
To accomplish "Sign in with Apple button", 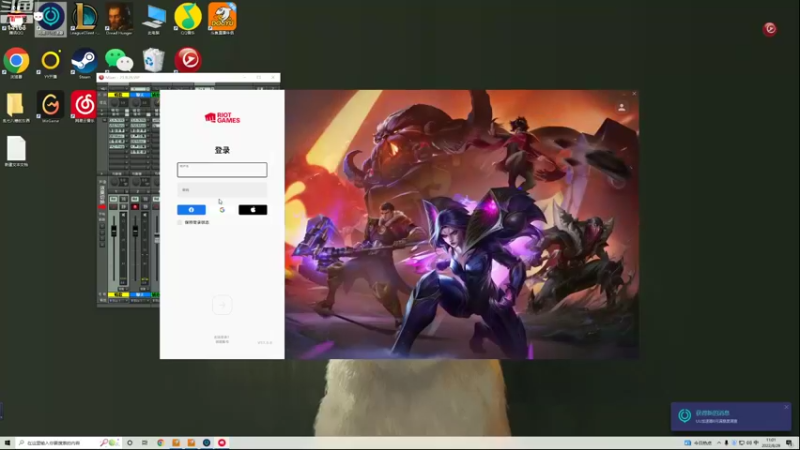I will point(253,210).
